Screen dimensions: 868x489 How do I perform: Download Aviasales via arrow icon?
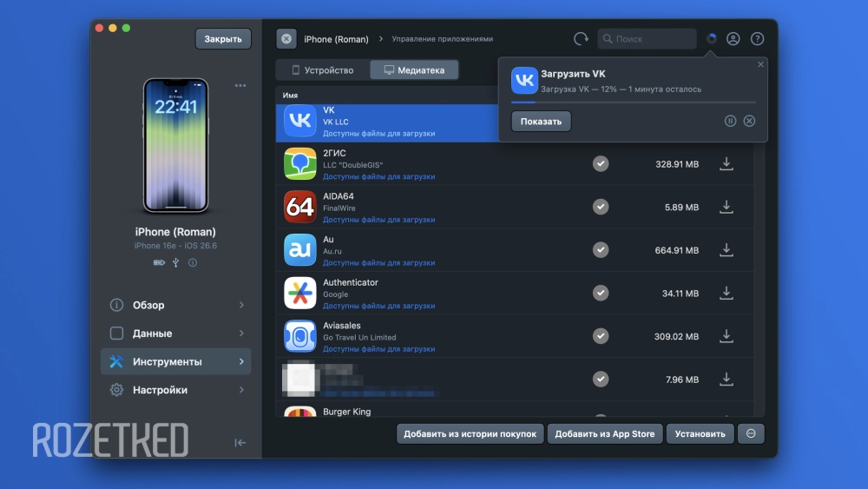tap(727, 336)
